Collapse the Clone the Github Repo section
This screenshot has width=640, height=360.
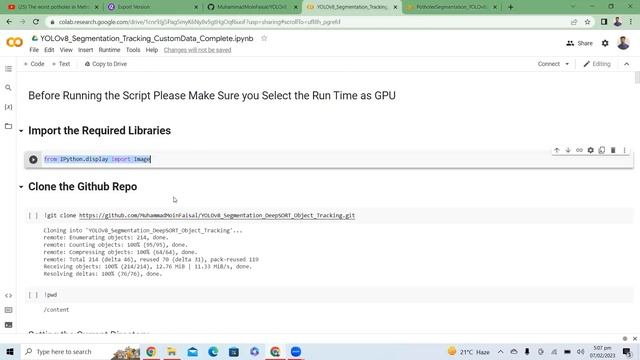coord(21,187)
